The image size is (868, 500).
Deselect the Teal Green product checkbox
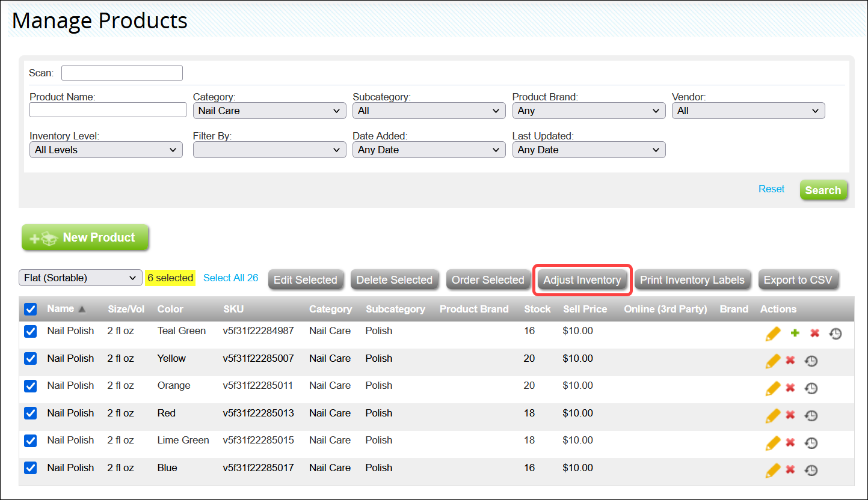30,331
